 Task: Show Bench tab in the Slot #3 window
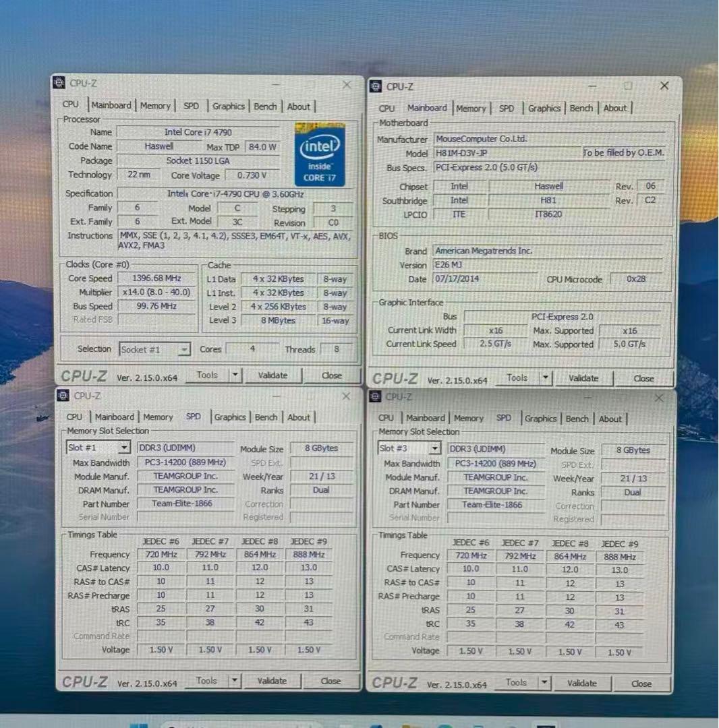pos(577,419)
